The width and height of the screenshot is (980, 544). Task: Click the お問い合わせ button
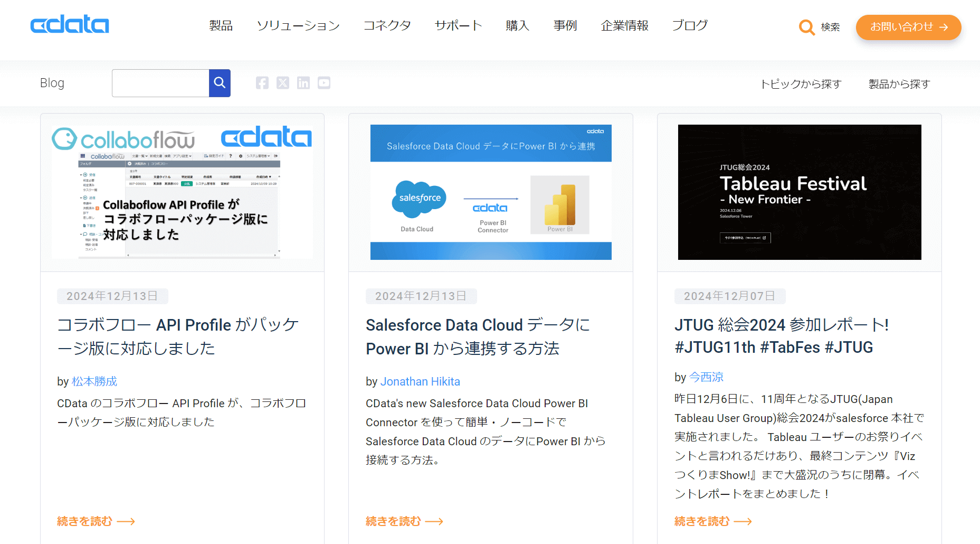[908, 27]
